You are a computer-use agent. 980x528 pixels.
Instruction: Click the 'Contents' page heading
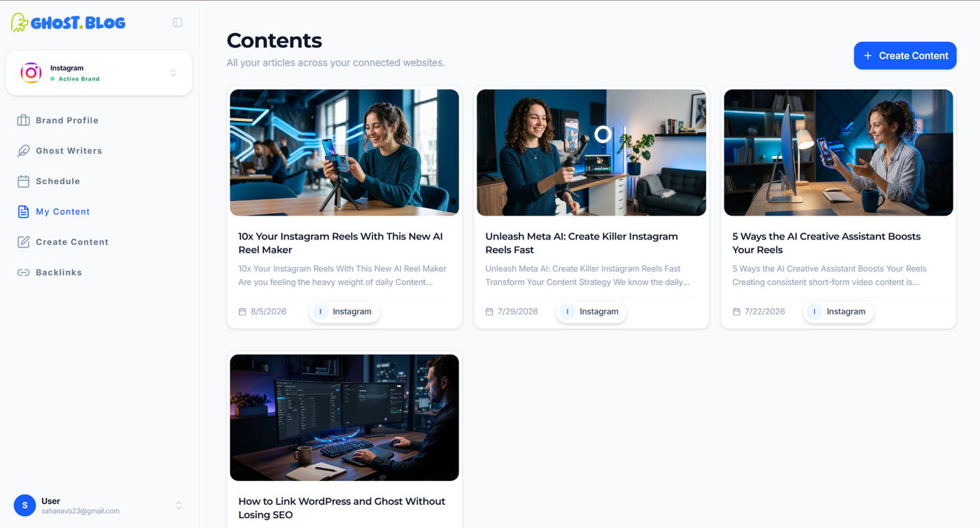pyautogui.click(x=274, y=41)
